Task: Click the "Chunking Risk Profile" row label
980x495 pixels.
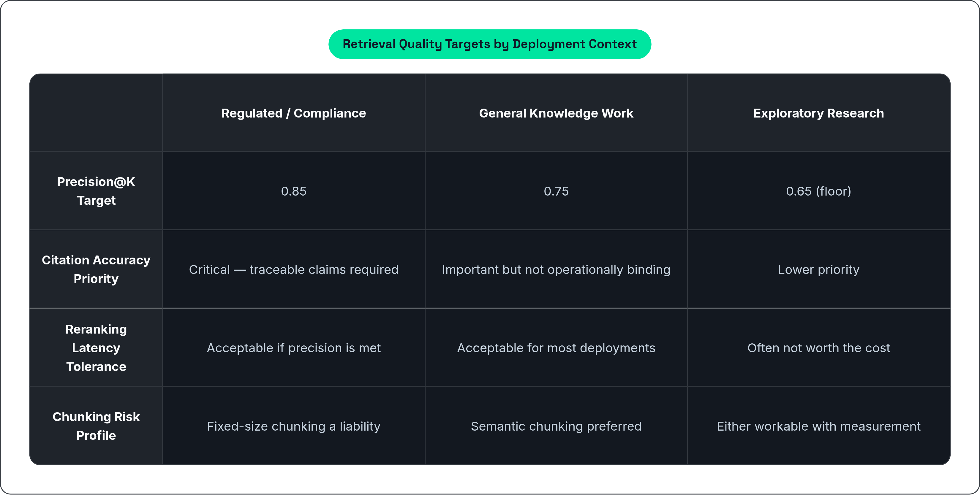Action: [x=96, y=426]
